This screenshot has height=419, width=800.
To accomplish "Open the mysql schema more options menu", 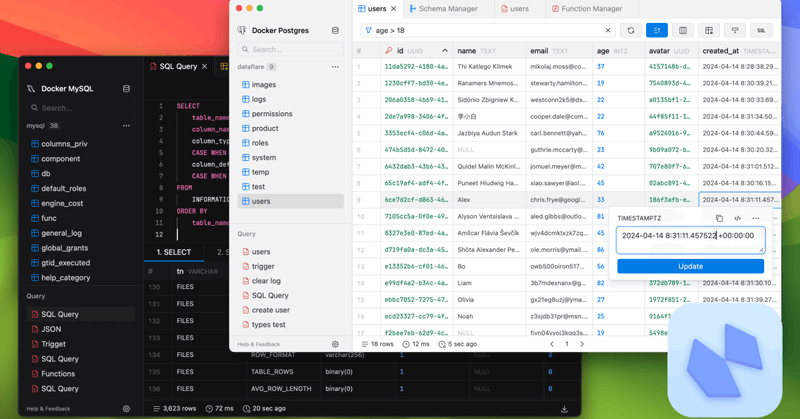I will point(126,126).
